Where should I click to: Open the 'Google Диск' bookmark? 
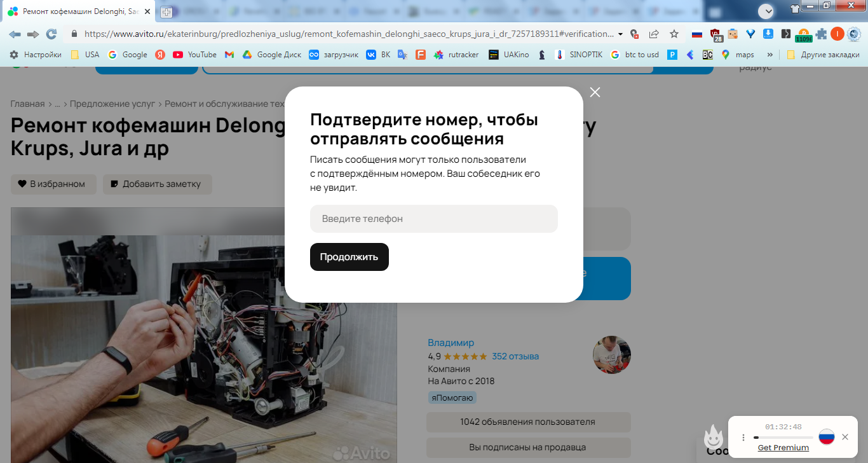[x=272, y=55]
